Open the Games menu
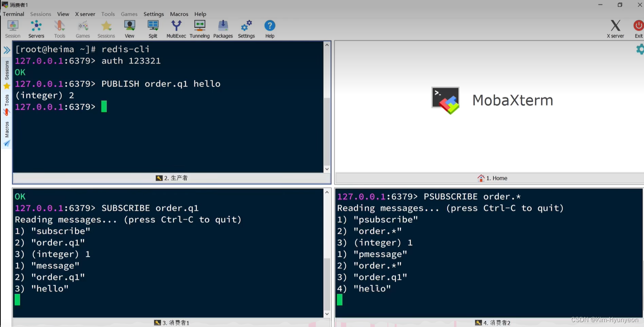Screen dimensions: 644x327 click(129, 14)
